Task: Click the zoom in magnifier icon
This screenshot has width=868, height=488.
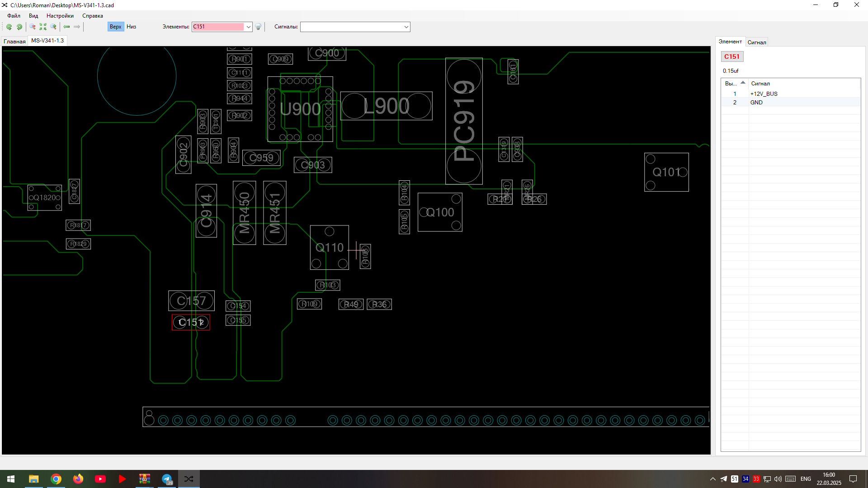Action: (x=53, y=27)
